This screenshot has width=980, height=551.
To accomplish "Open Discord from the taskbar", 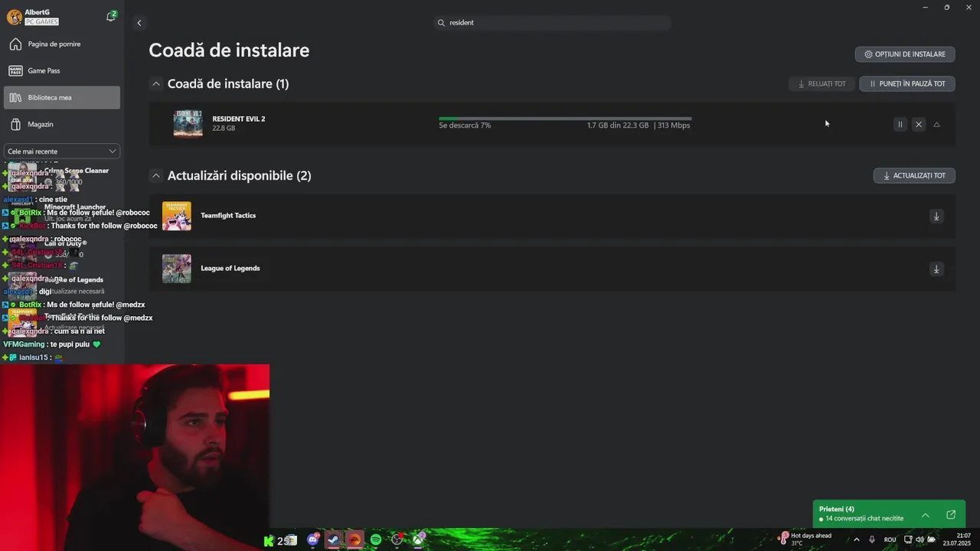I will 312,540.
